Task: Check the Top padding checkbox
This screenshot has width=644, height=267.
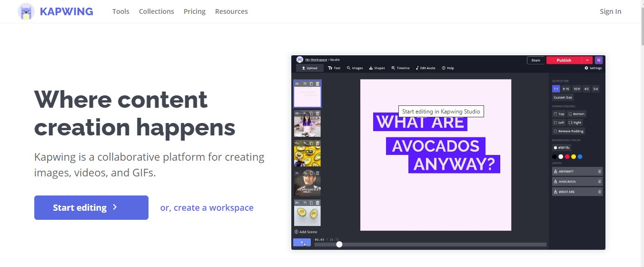Action: pyautogui.click(x=555, y=114)
